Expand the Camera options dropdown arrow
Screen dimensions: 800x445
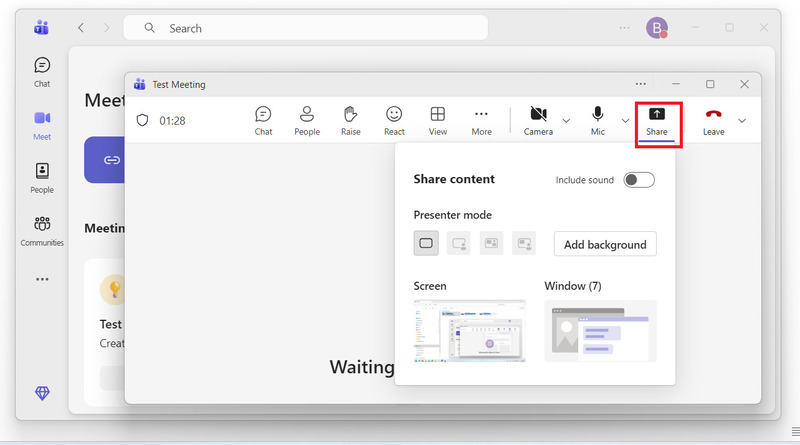coord(566,121)
